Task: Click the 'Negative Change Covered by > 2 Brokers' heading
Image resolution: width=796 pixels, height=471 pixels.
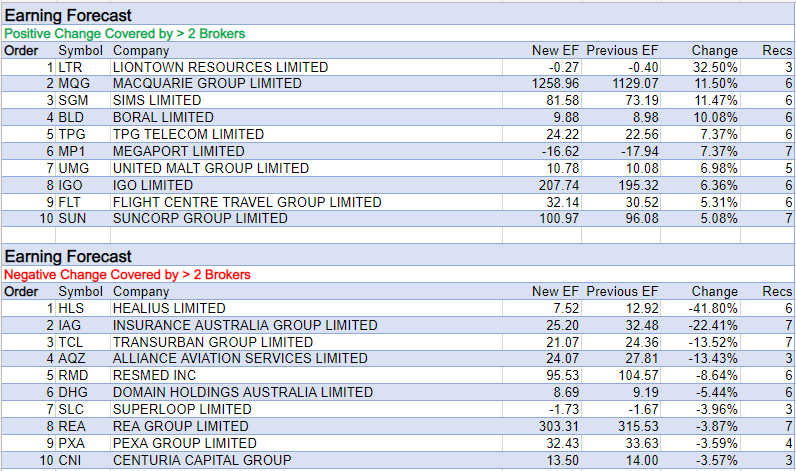Action: [x=127, y=274]
